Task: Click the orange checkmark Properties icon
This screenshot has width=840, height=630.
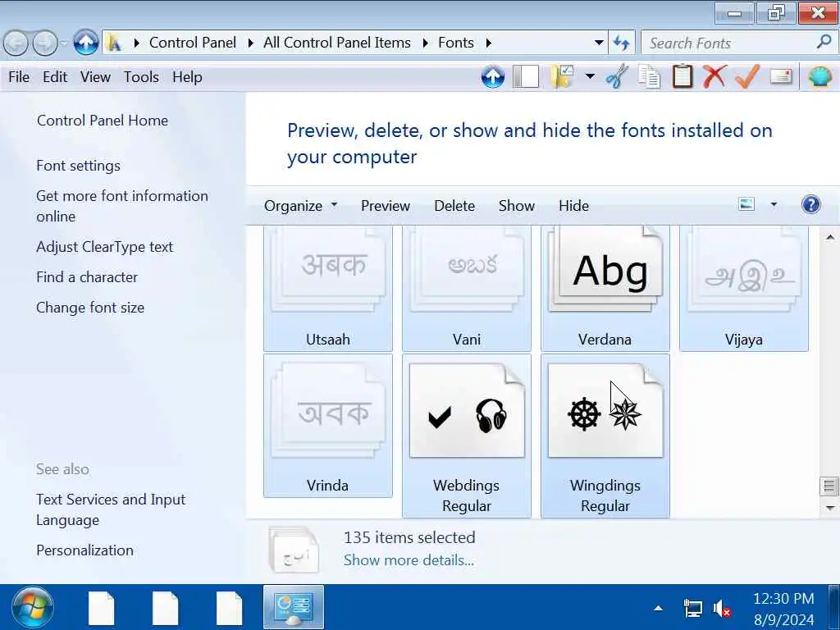Action: click(747, 76)
